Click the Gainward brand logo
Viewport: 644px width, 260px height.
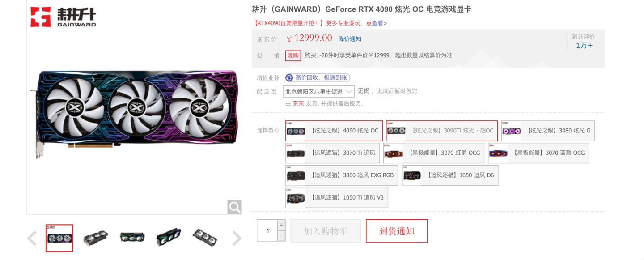(63, 17)
